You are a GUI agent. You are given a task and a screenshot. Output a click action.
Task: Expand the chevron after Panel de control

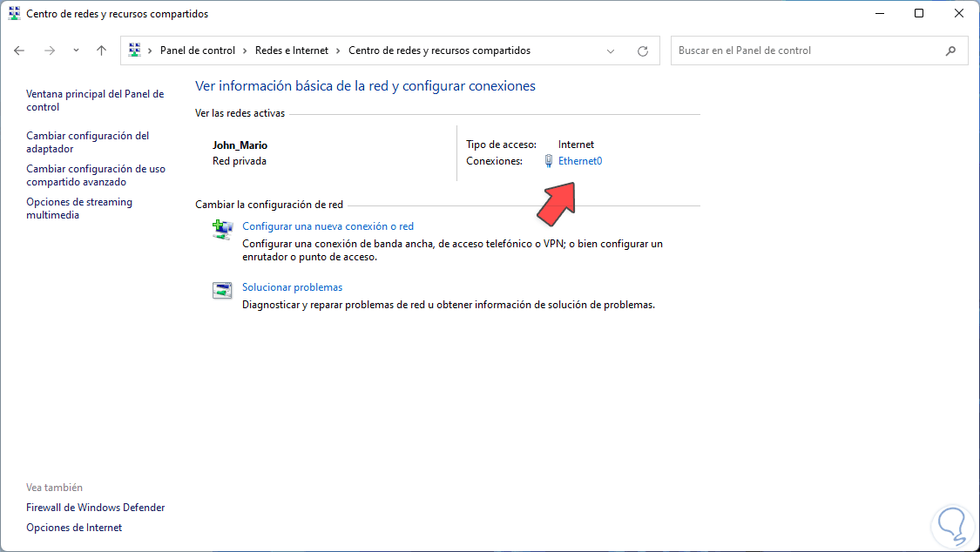coord(245,50)
